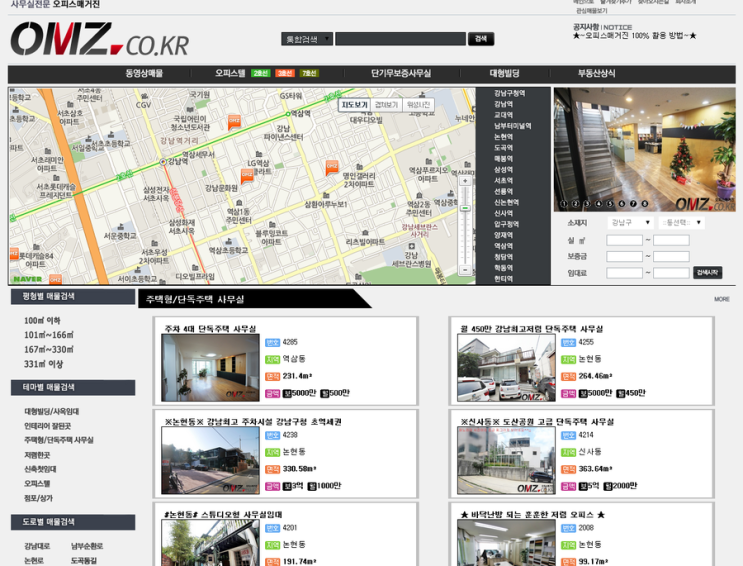Select the orange 3호선 line badge
The width and height of the screenshot is (743, 566).
pyautogui.click(x=285, y=73)
